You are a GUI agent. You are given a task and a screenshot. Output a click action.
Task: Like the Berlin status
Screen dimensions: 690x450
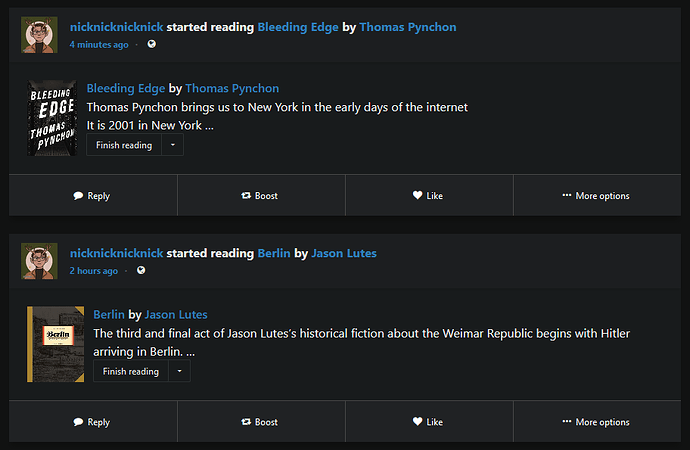[x=428, y=422]
